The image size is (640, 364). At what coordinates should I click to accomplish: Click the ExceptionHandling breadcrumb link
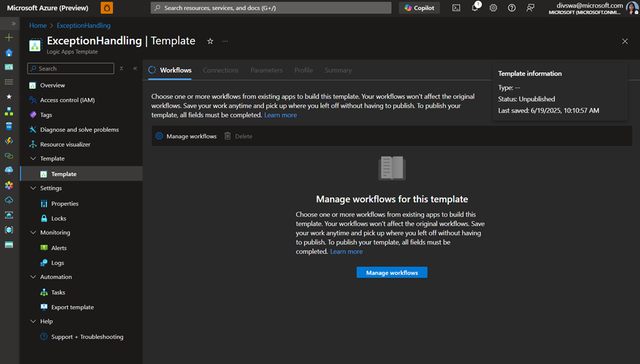click(83, 26)
